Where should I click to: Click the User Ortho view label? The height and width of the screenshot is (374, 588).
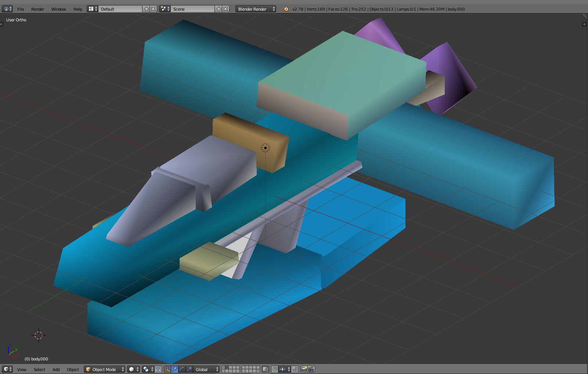[x=16, y=20]
